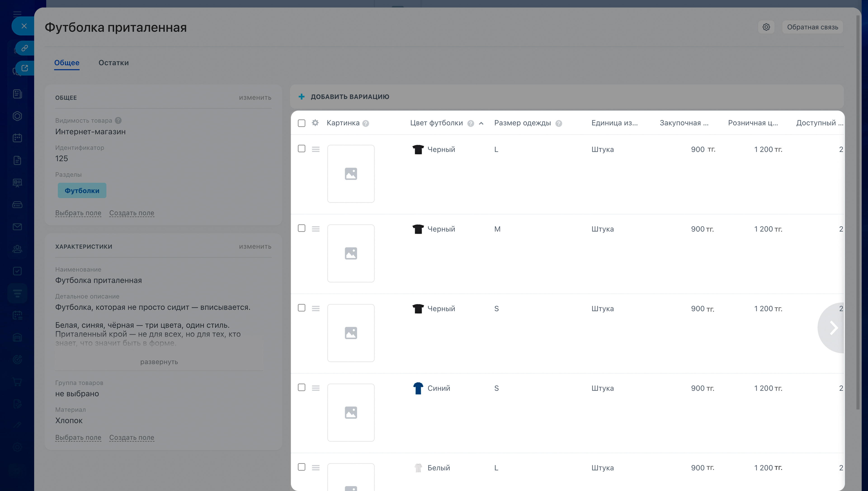Click the plus icon to add a variation

[x=302, y=97]
